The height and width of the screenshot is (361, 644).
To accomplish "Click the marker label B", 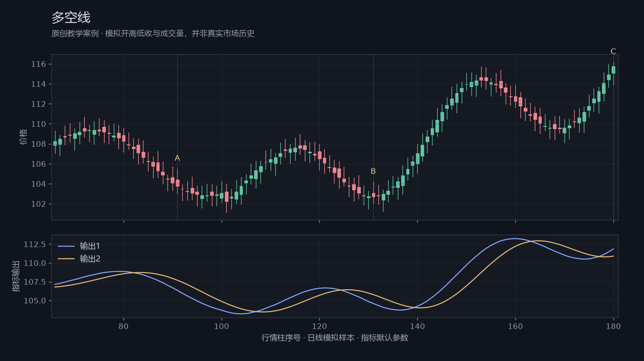I will 373,171.
